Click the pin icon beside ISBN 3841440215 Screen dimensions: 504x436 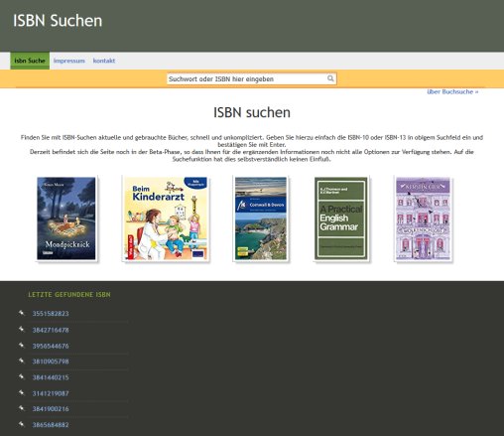22,376
